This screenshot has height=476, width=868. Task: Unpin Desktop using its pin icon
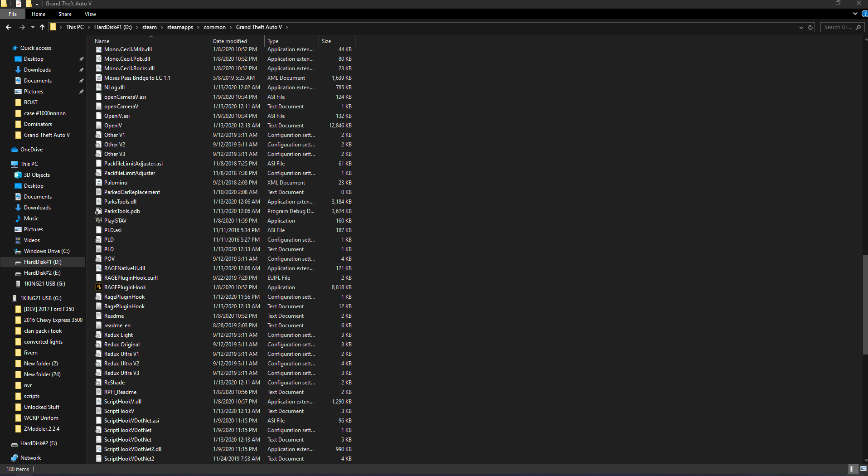tap(81, 59)
